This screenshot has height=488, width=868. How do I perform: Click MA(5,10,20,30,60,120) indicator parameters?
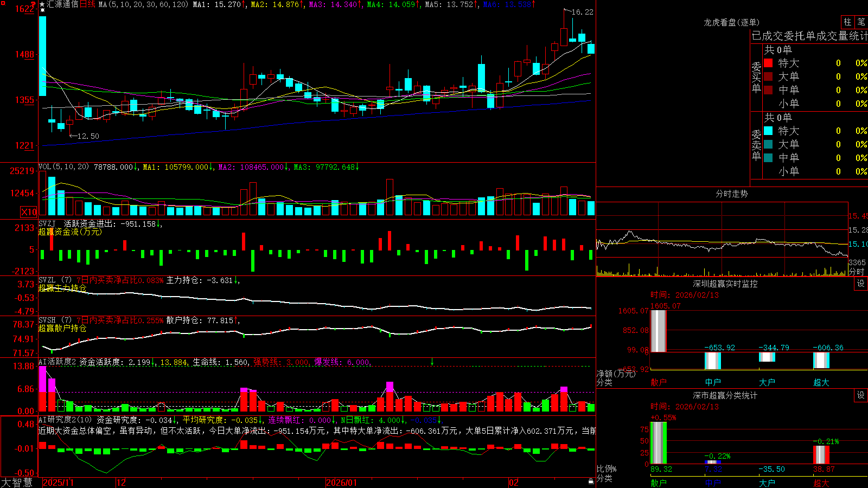pos(144,4)
